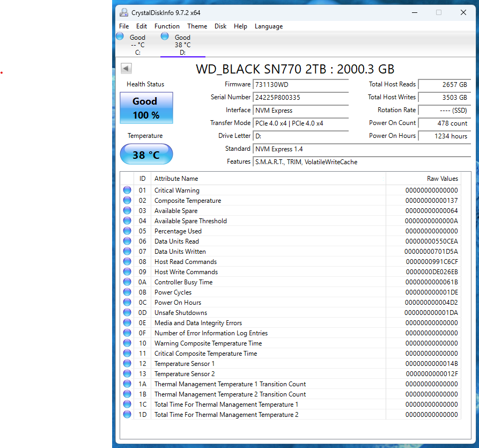
Task: Select the C: drive status orb
Action: pyautogui.click(x=120, y=36)
